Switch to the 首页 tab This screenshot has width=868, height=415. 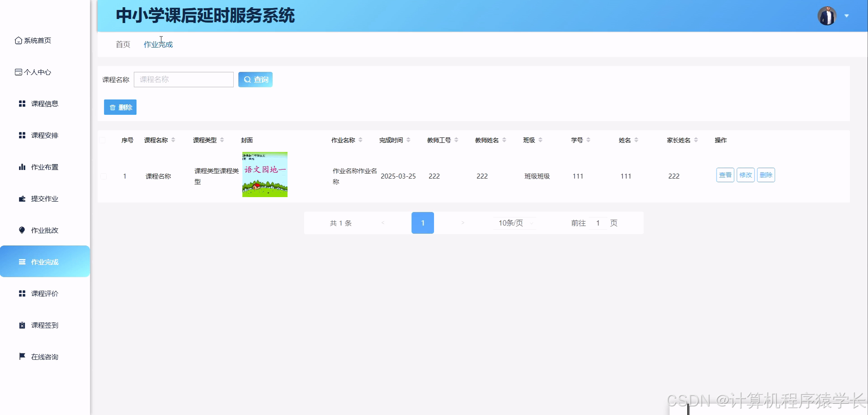pos(123,44)
